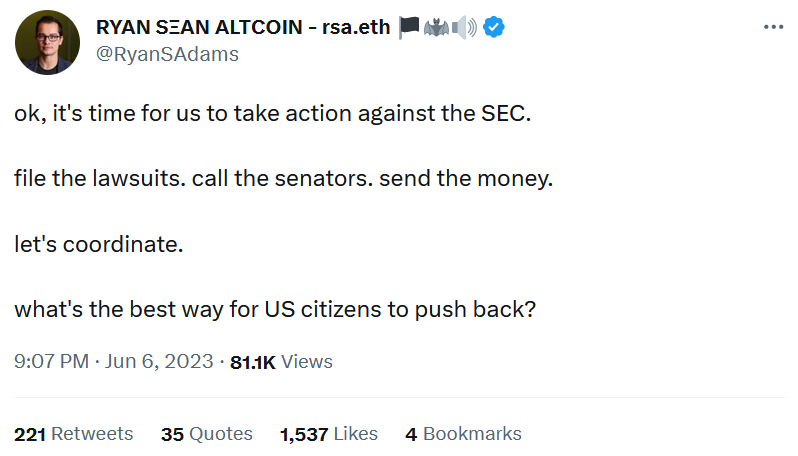Image resolution: width=798 pixels, height=456 pixels.
Task: Click the rsa.eth part of the name
Action: (354, 28)
